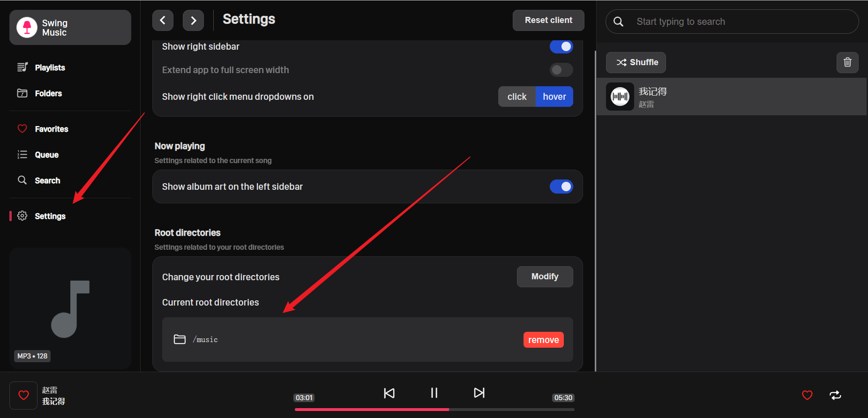Skip to the next track
This screenshot has height=418, width=868.
coord(479,393)
